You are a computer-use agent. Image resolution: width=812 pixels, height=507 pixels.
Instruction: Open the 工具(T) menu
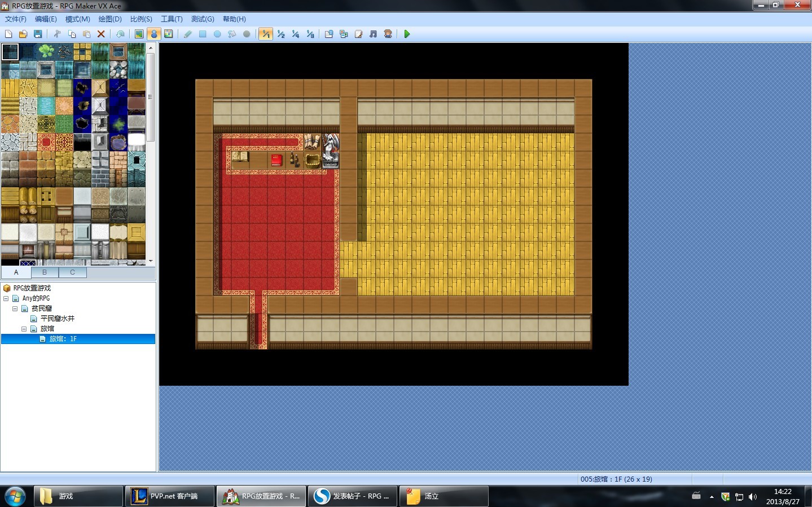[x=172, y=19]
